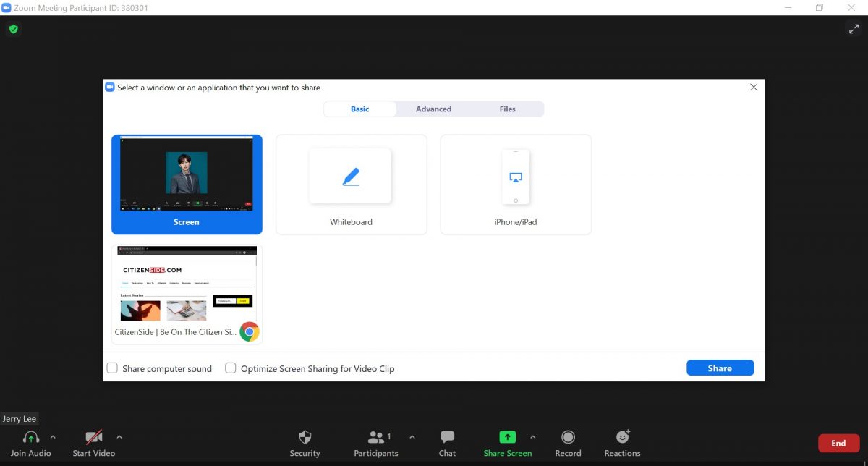Switch to the Files tab
The width and height of the screenshot is (868, 466).
(507, 109)
